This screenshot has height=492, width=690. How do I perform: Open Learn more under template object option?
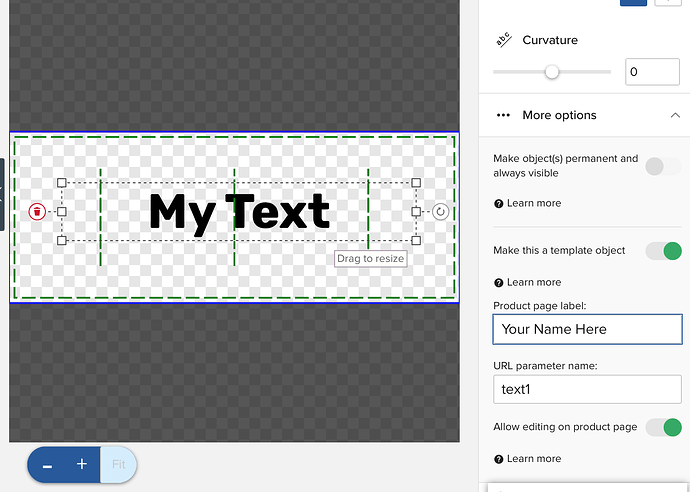point(534,282)
